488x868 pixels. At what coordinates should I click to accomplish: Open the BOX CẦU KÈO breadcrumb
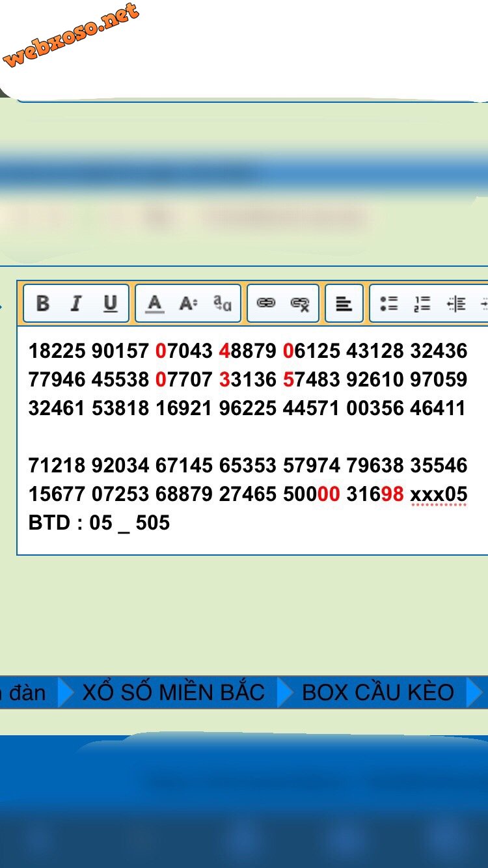[x=378, y=692]
